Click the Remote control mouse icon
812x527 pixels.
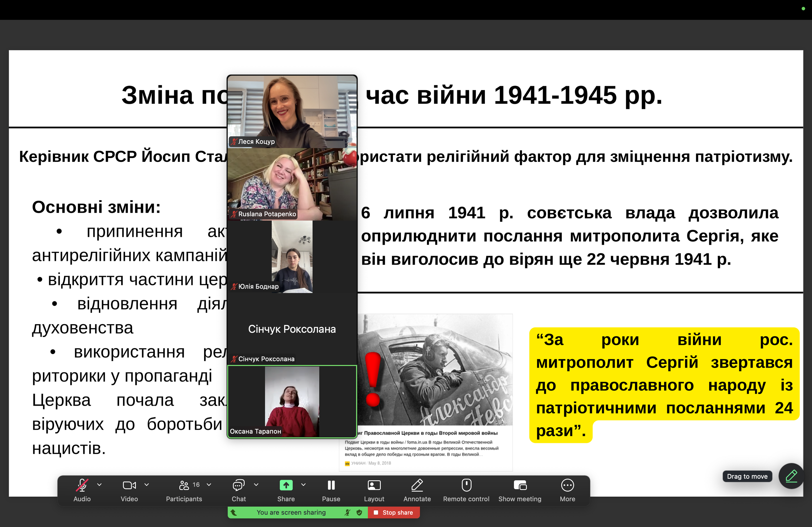[x=466, y=485]
